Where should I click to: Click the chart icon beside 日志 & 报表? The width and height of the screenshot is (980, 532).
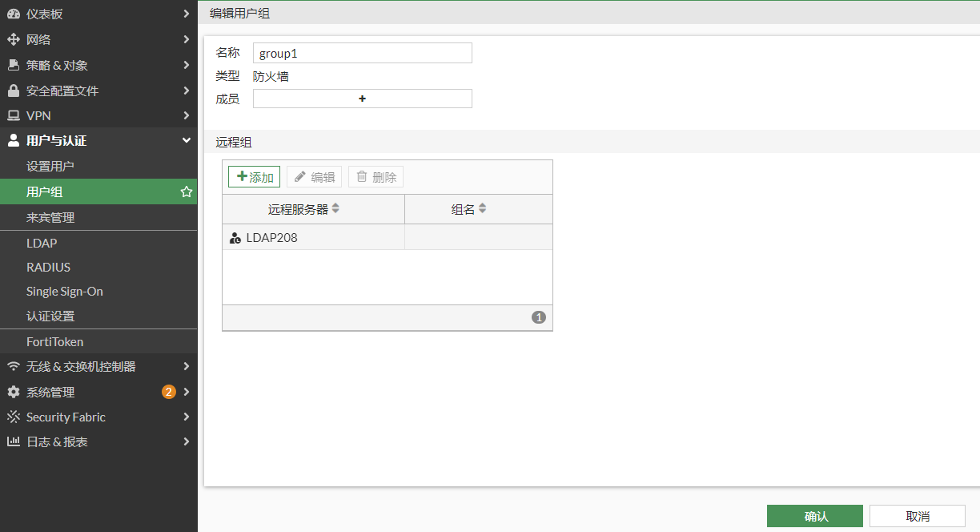pos(14,441)
